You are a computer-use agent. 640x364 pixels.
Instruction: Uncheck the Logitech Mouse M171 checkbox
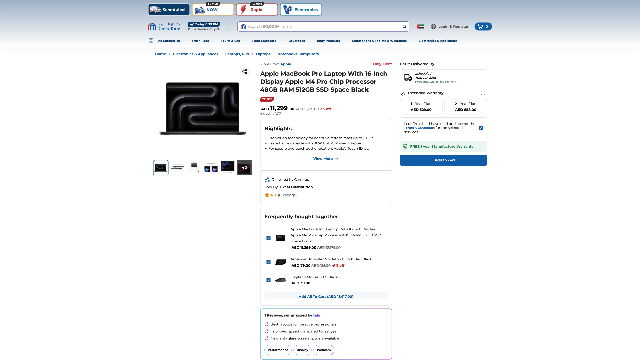[268, 280]
